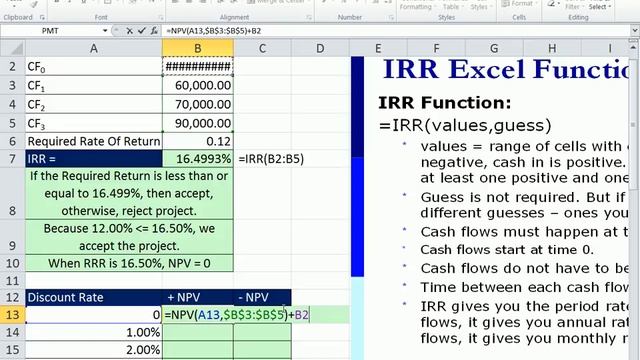
Task: Click the CF2 label cell
Action: pos(94,104)
